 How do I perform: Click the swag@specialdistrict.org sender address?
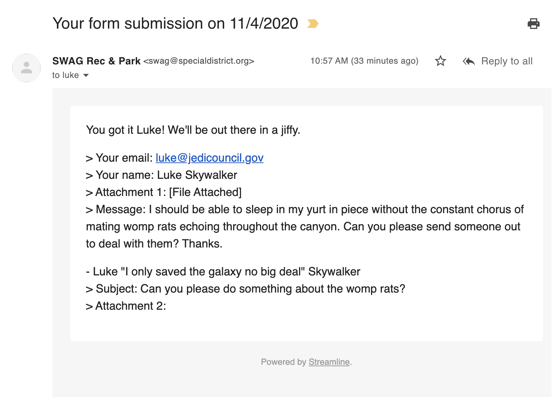[x=199, y=61]
